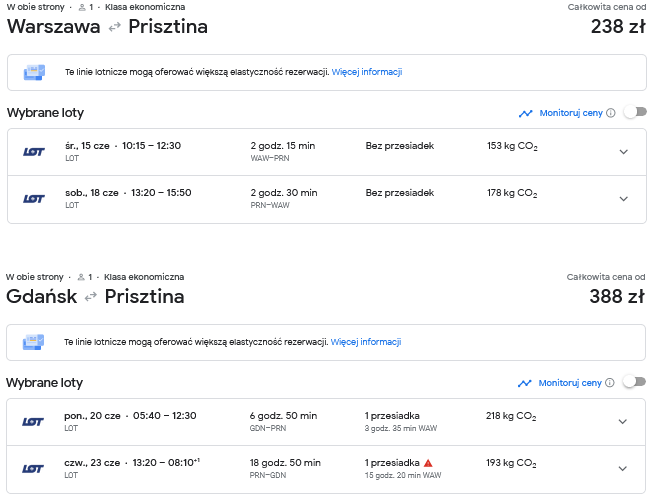Click Monitoruj ceny label in the Gdańsk section

coord(570,383)
